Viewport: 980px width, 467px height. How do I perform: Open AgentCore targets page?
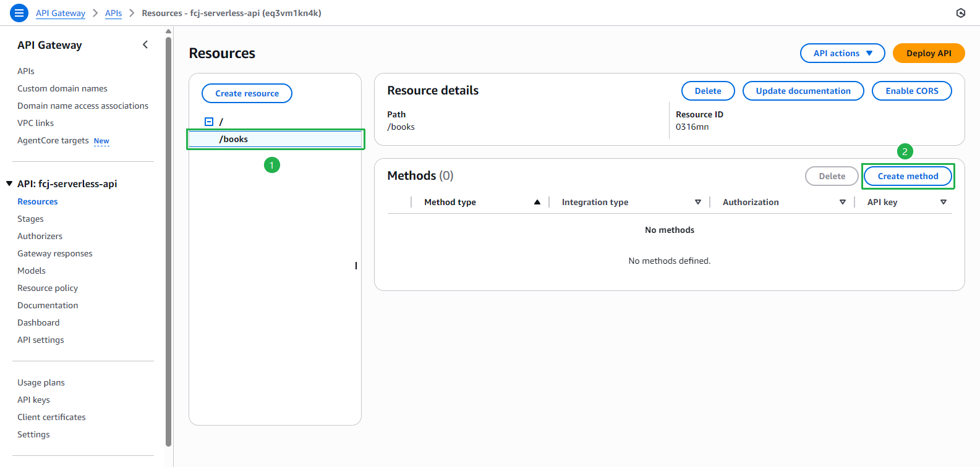[x=53, y=140]
